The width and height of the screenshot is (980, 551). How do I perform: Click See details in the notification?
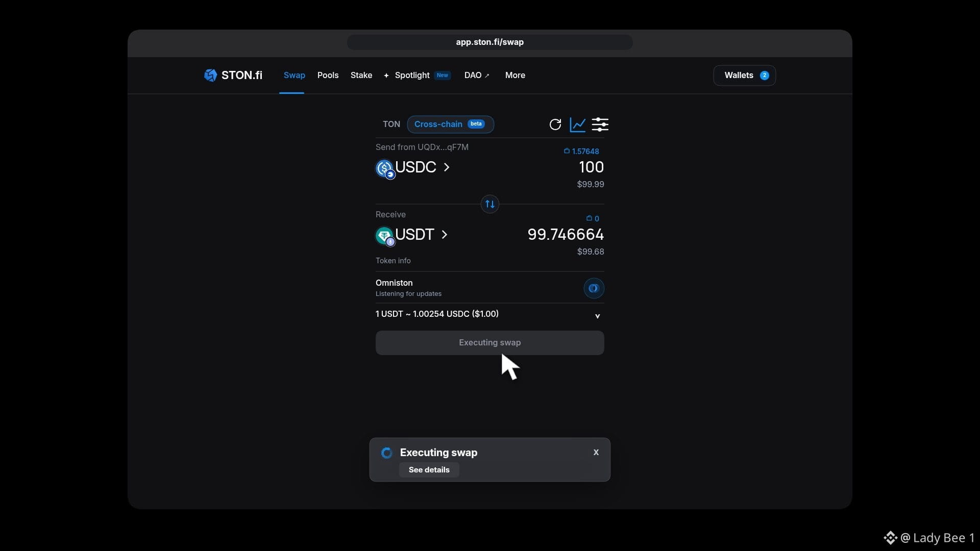pyautogui.click(x=429, y=470)
